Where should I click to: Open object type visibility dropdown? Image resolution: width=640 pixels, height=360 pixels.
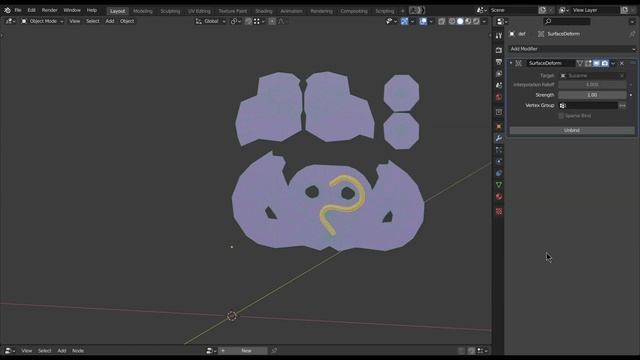tap(391, 21)
